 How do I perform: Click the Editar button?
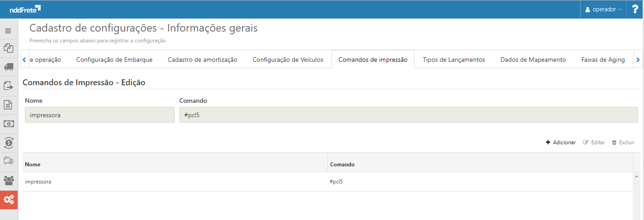(x=594, y=142)
